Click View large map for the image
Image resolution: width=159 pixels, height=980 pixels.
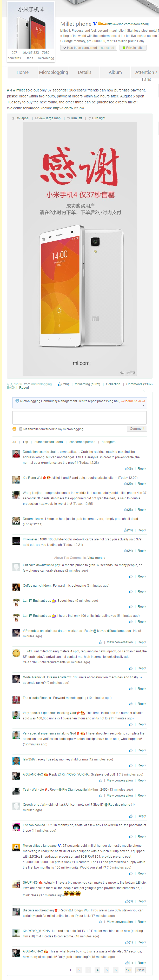point(48,118)
